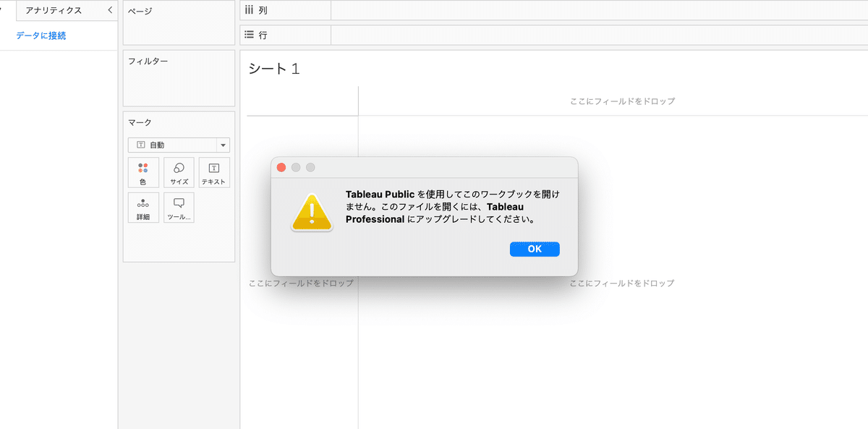868x429 pixels.
Task: Click OK in the warning dialog
Action: 535,249
